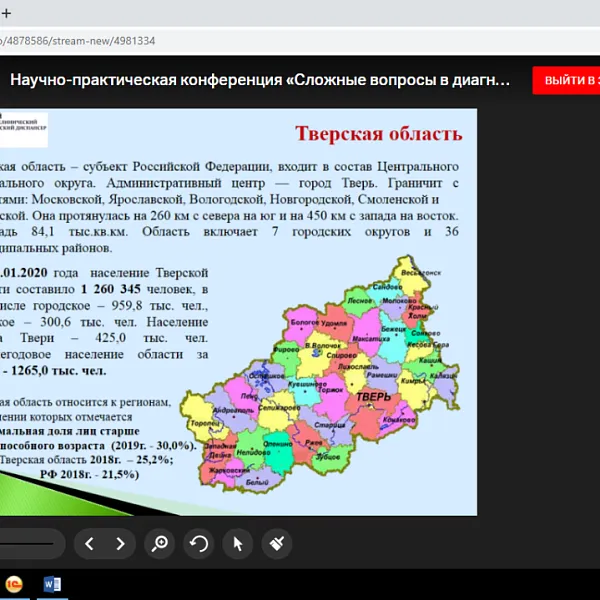Click the 'Конаково' district on map
The image size is (600, 600).
point(399,420)
